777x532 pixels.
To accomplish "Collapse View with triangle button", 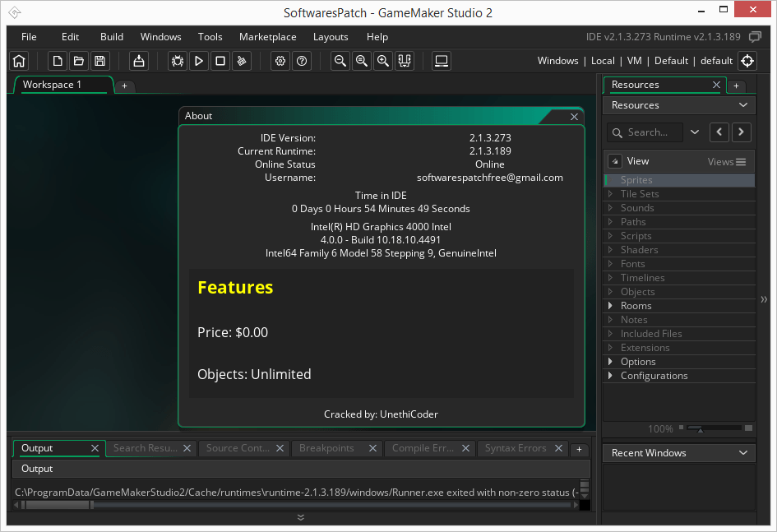I will (614, 161).
